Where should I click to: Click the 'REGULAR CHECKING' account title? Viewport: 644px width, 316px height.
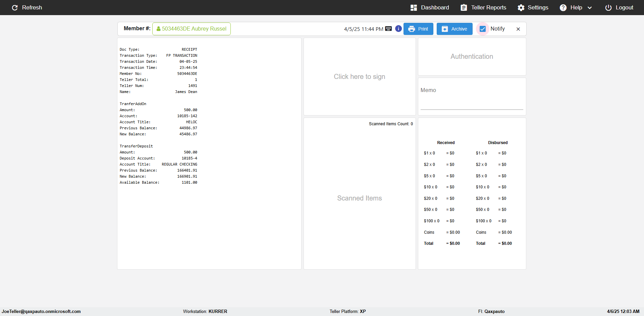[x=179, y=164]
